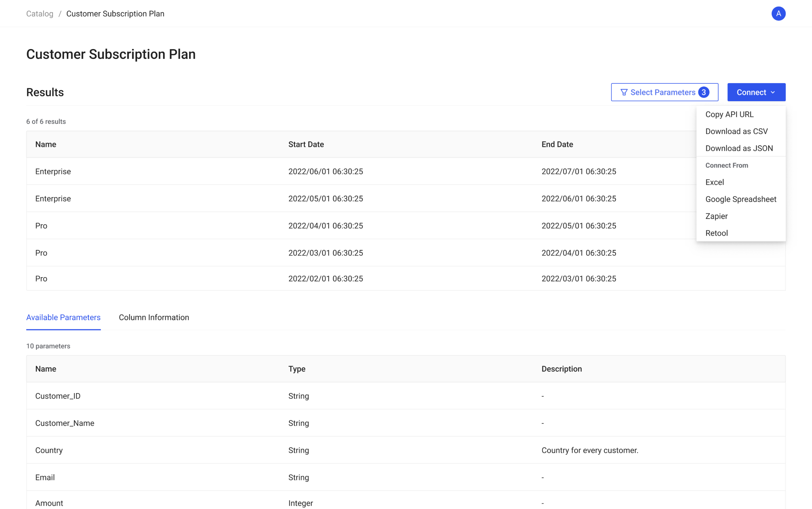Screen dimensions: 812x509
Task: Click the Customer_ID parameter row
Action: tap(58, 396)
